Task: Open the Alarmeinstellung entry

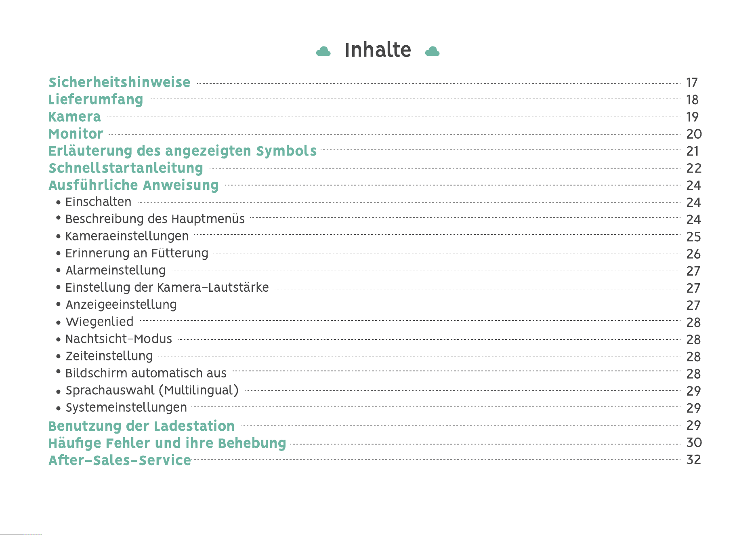Action: coord(116,270)
